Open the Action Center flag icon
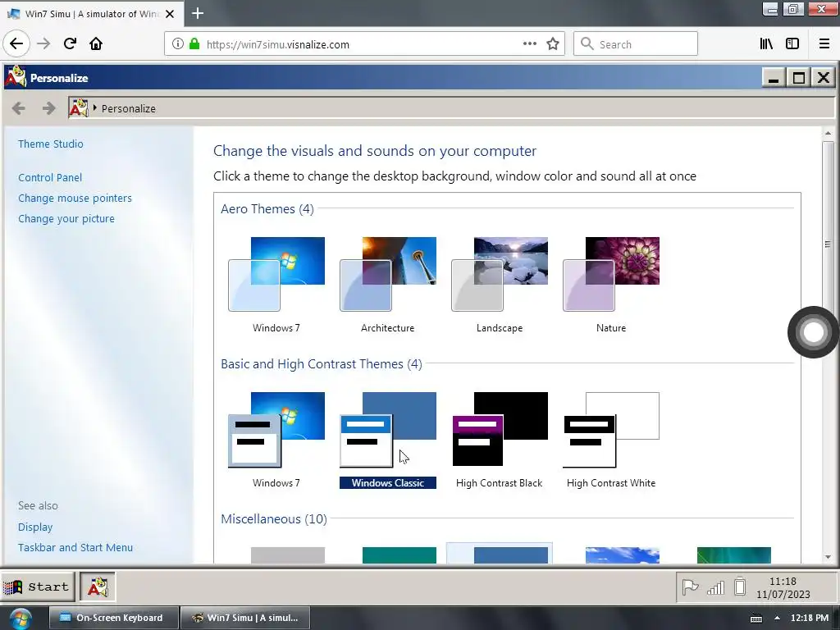This screenshot has height=630, width=840. pyautogui.click(x=690, y=587)
